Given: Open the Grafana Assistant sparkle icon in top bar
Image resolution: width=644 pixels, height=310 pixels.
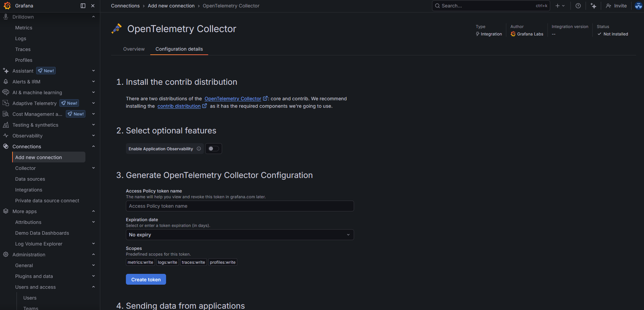Looking at the screenshot, I should [593, 6].
